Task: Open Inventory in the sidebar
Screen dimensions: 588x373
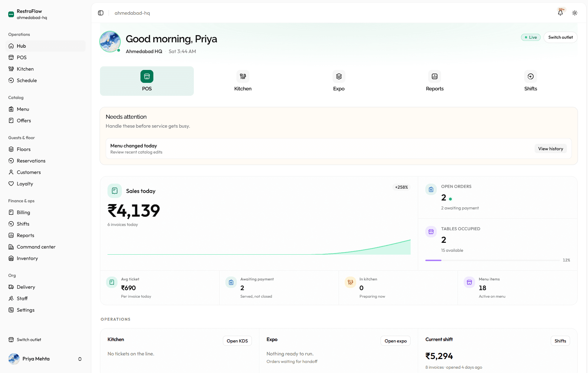Action: coord(46,258)
